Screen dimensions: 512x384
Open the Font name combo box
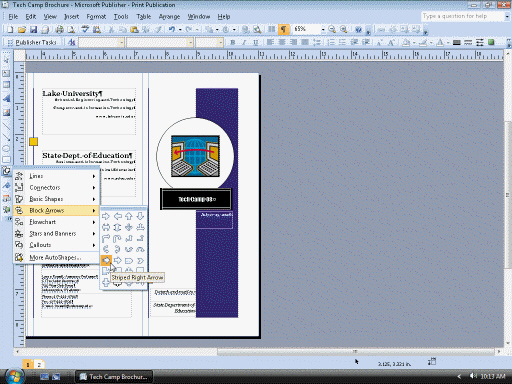click(x=160, y=42)
